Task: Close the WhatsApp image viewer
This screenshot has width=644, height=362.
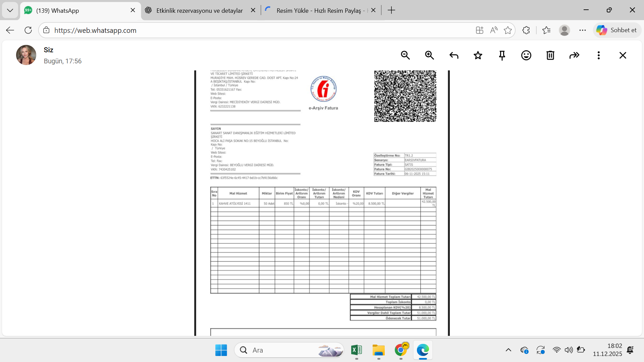Action: [623, 55]
